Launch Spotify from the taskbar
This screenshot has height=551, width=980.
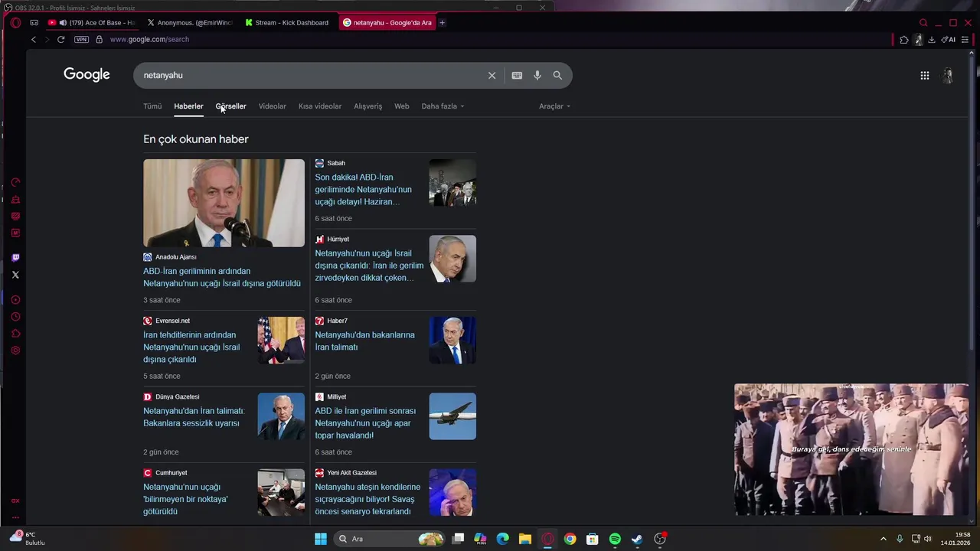(x=615, y=539)
